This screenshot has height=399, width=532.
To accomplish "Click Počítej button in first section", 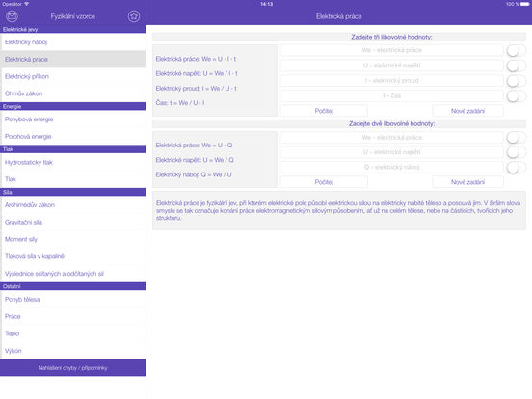I will [x=324, y=111].
